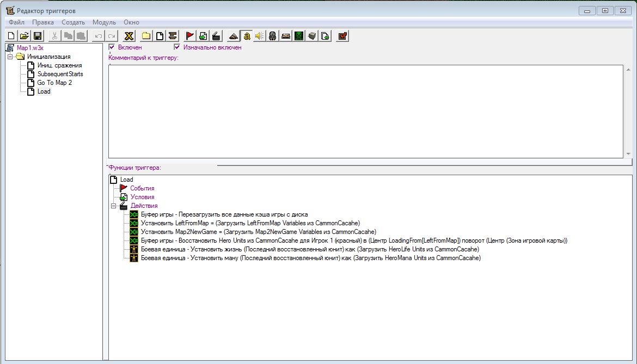This screenshot has height=364, width=637.
Task: Click the Variables (X) toolbar icon
Action: (x=129, y=36)
